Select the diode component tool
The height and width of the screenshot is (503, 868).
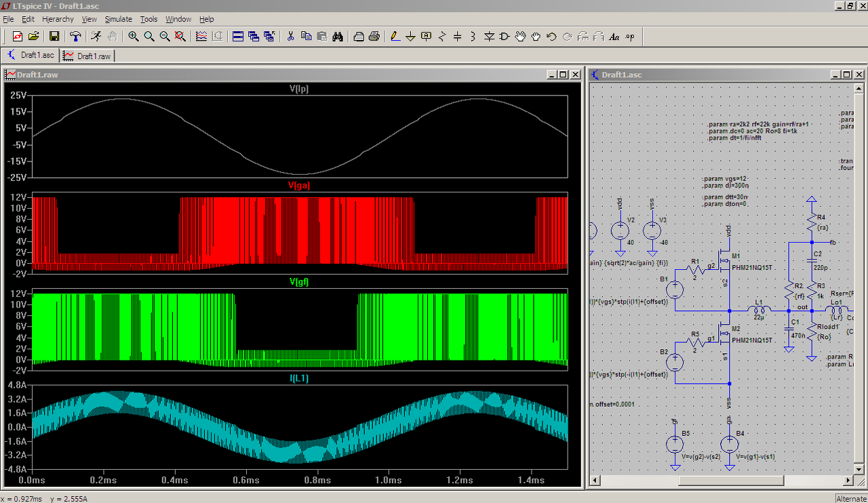(489, 37)
